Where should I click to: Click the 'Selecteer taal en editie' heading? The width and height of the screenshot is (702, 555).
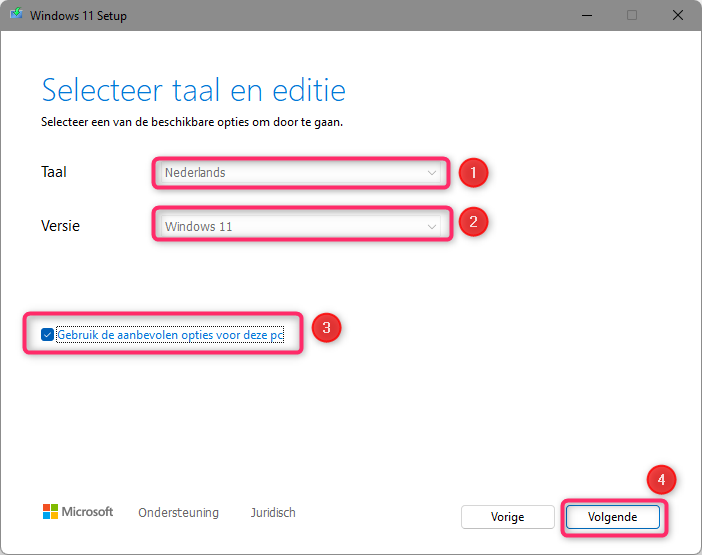193,90
